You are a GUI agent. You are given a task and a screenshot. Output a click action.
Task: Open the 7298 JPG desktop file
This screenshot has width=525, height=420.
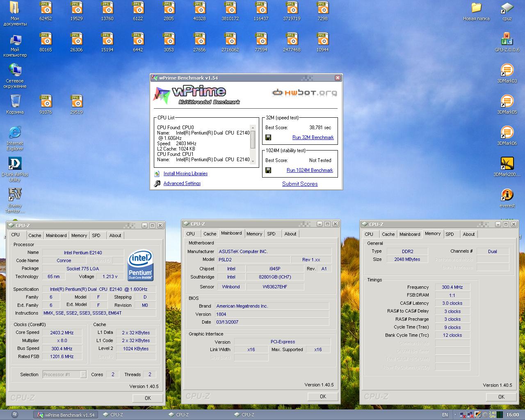322,11
